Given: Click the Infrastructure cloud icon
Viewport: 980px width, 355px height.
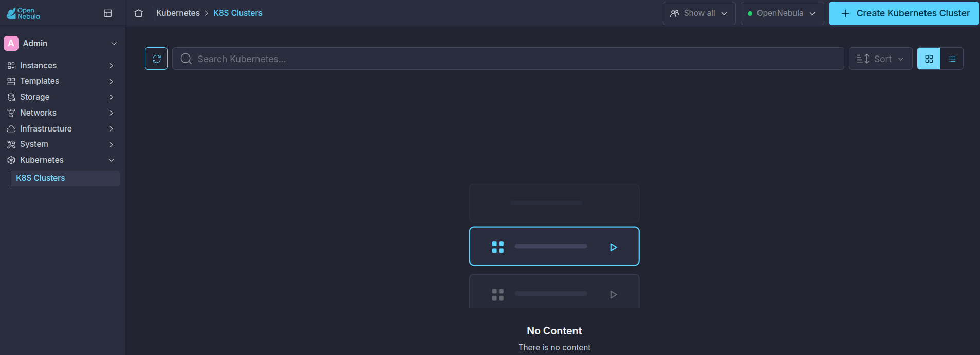Looking at the screenshot, I should (x=11, y=129).
